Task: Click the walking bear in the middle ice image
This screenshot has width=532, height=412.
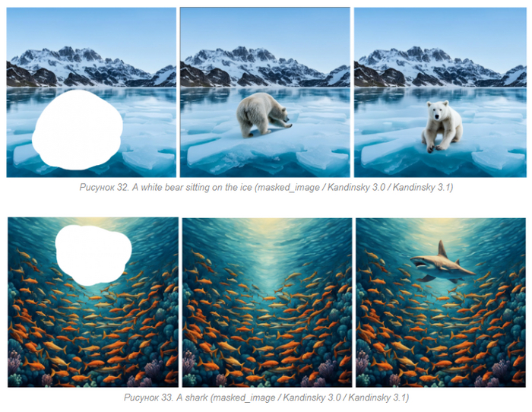Action: point(264,115)
